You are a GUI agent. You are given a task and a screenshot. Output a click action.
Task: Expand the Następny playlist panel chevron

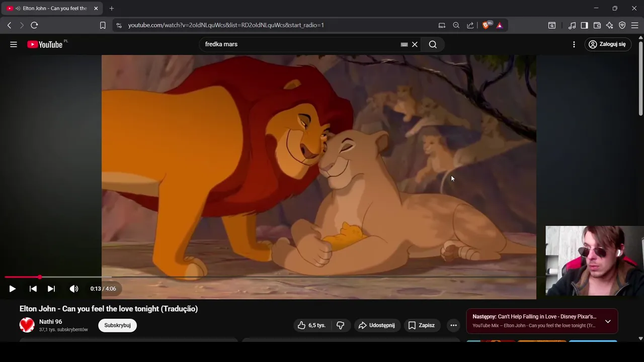(608, 321)
